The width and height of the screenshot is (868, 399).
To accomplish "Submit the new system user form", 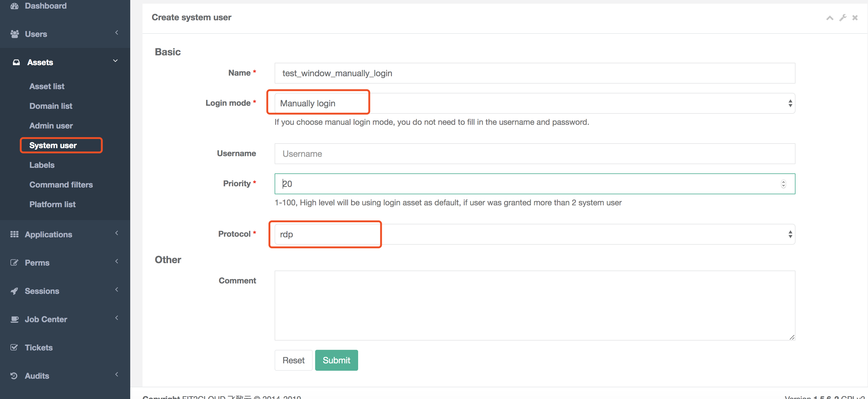I will click(336, 360).
